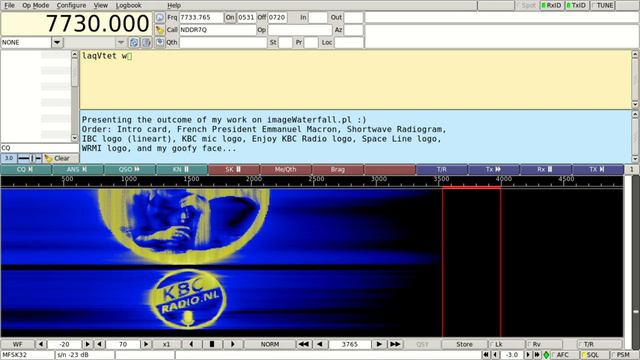Click the skip-back arrow left of -3.0
This screenshot has width=640, height=360.
485,355
